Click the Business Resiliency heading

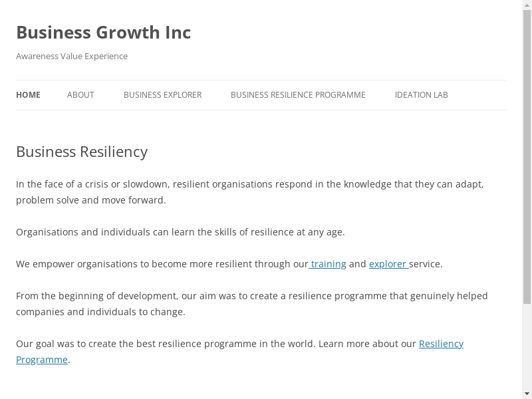82,152
